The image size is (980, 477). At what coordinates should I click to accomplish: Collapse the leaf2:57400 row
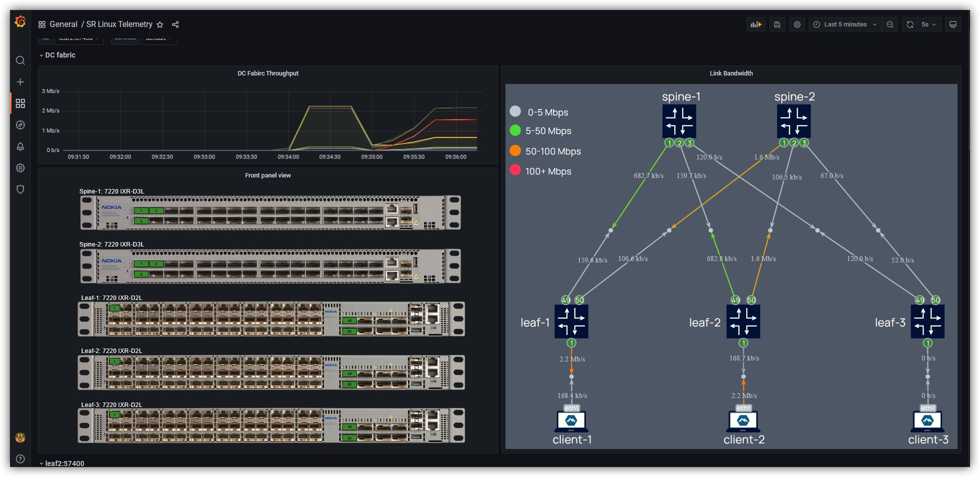62,463
